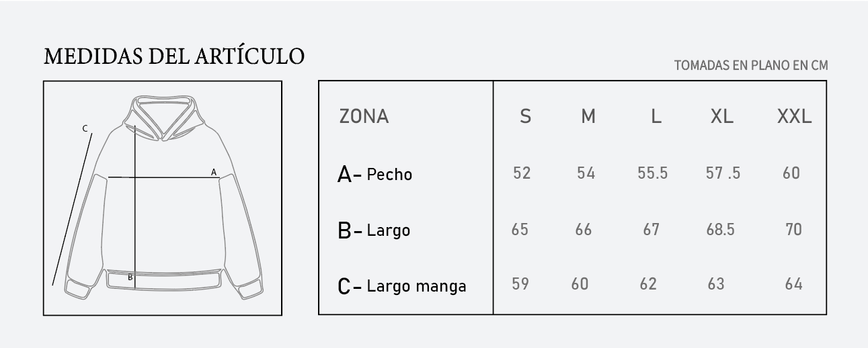Screen dimensions: 868x348
Task: Select the L size column header
Action: coord(656,116)
